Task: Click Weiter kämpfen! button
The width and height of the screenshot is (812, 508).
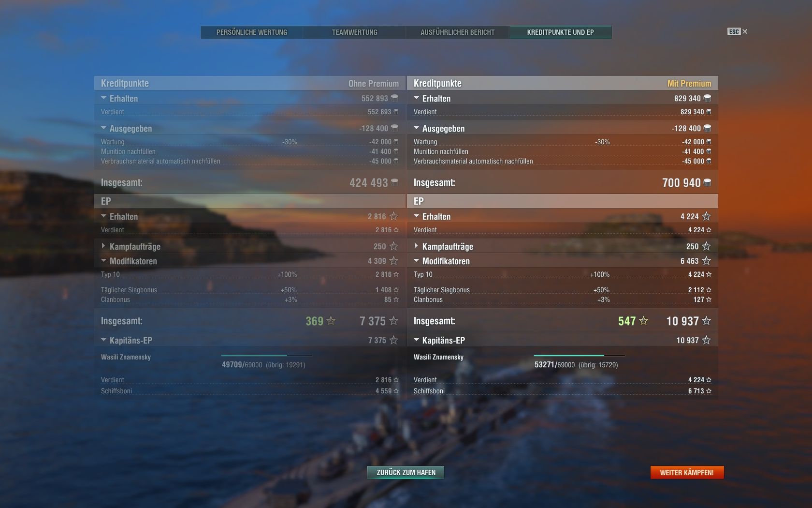Action: [687, 472]
